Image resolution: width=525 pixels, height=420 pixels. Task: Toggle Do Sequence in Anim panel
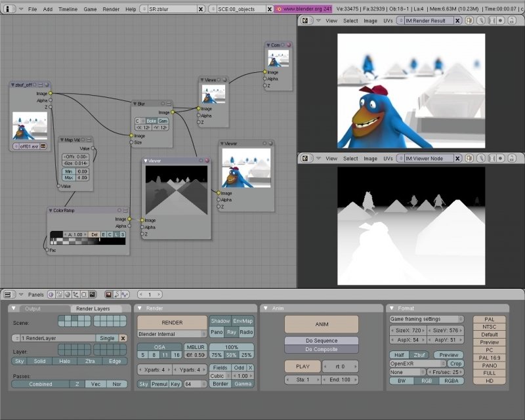coord(322,341)
